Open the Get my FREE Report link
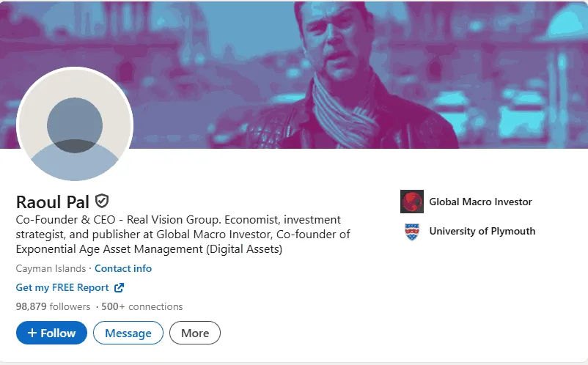 62,288
